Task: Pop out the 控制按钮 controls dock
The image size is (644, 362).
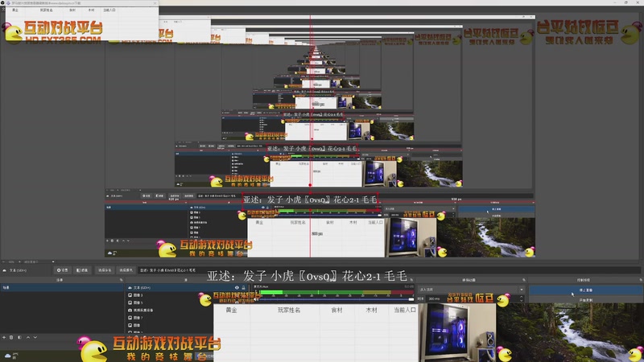Action: 641,280
